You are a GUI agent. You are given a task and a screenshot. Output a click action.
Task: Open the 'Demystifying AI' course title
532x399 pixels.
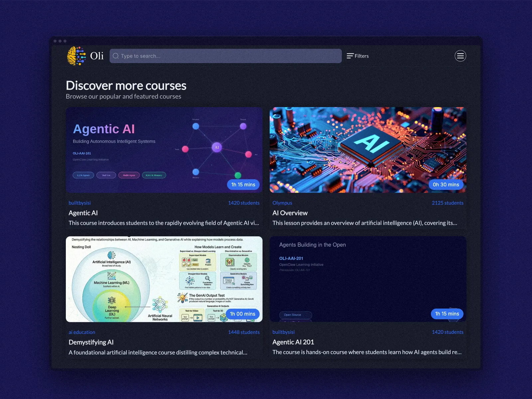pyautogui.click(x=91, y=342)
